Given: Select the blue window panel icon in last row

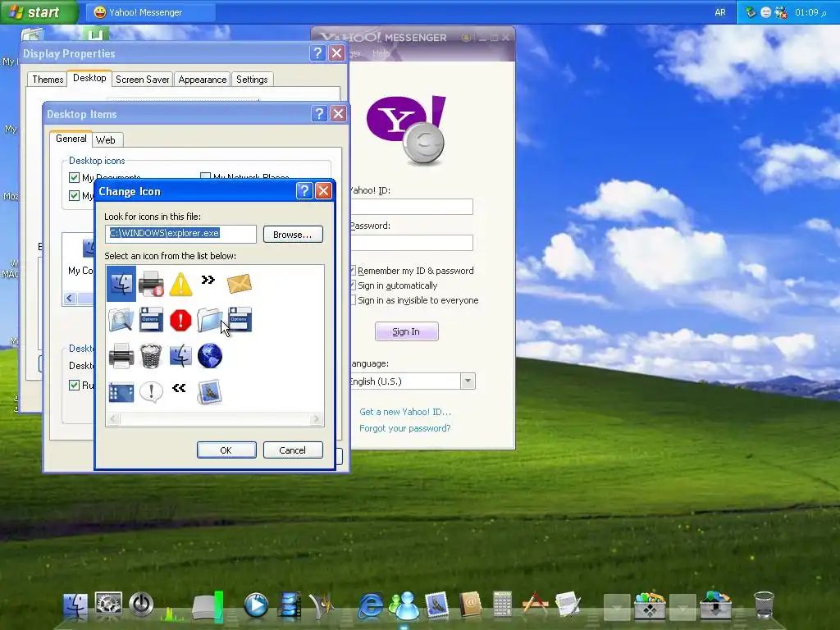Looking at the screenshot, I should coord(121,392).
